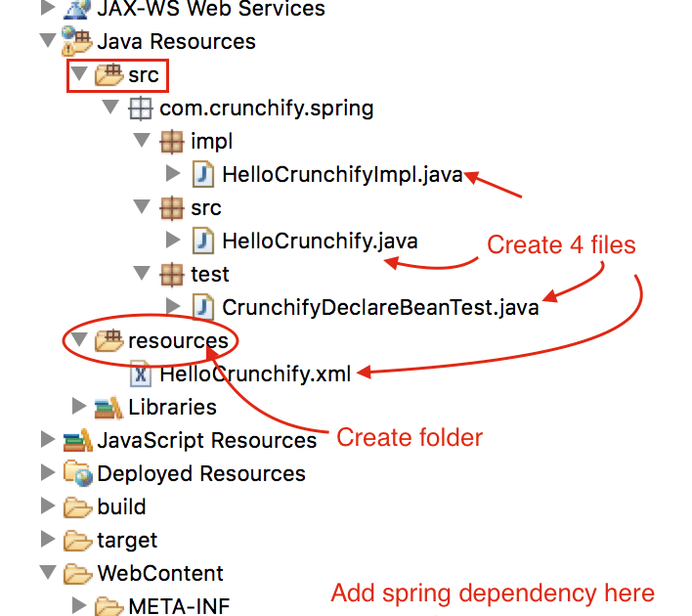Collapse the com.crunchify.spring package
Viewport: 692px width, 616px height.
110,107
